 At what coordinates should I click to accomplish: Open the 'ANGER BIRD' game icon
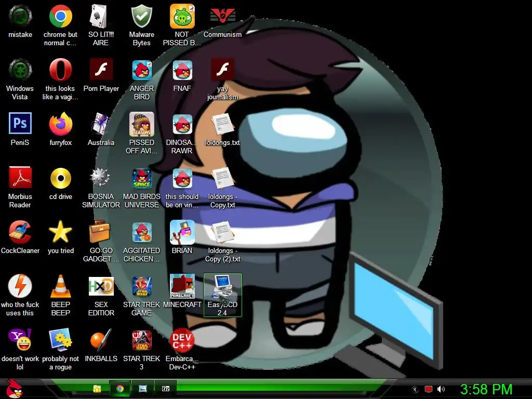click(141, 70)
